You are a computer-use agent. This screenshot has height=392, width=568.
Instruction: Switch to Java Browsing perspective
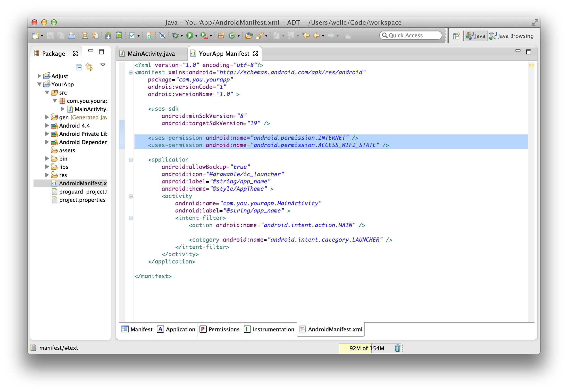(x=511, y=36)
